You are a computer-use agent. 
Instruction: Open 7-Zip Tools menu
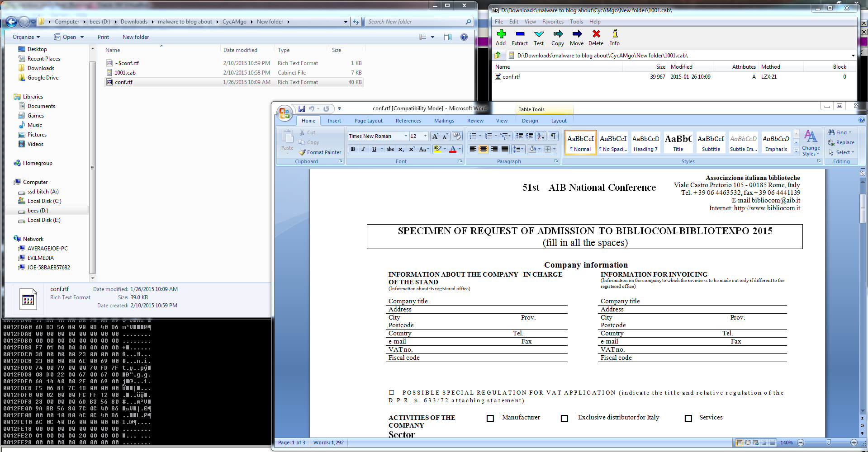576,22
